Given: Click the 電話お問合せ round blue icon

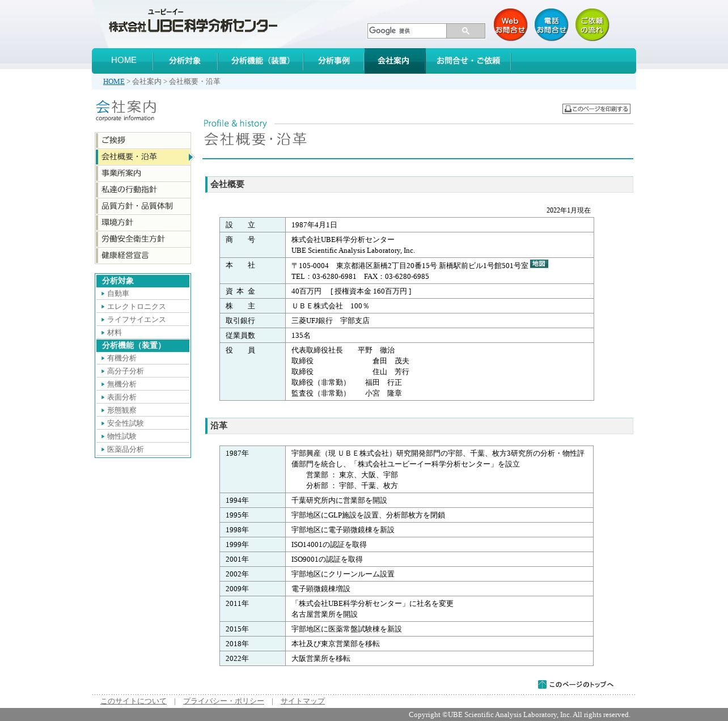Looking at the screenshot, I should [x=551, y=25].
